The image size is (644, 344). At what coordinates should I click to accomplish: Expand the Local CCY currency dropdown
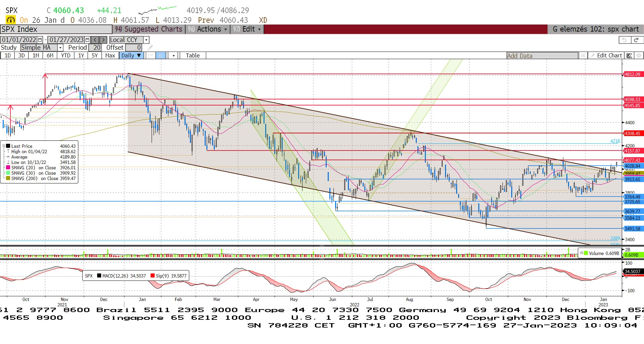(146, 40)
